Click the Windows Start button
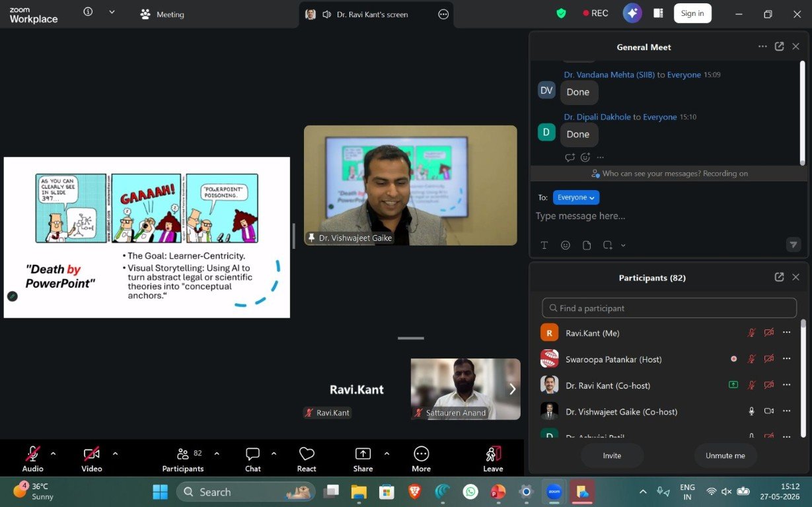This screenshot has height=507, width=812. coord(160,492)
